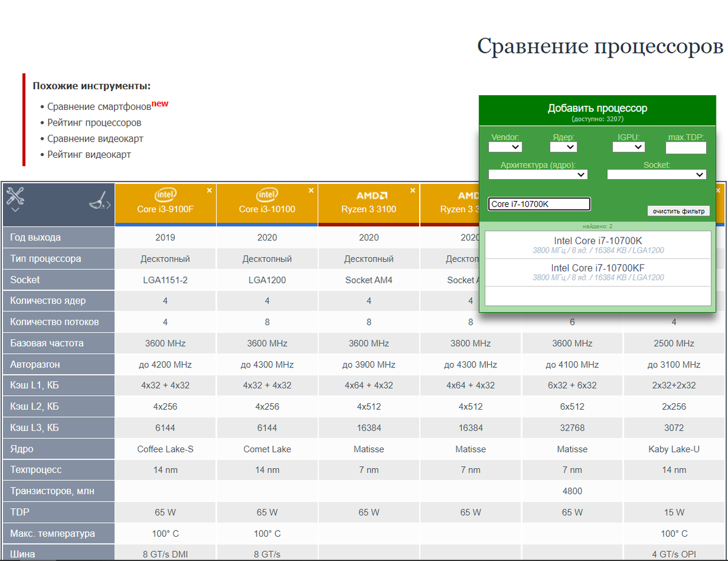Open the Vendor dropdown
Image resolution: width=728 pixels, height=561 pixels.
point(505,147)
